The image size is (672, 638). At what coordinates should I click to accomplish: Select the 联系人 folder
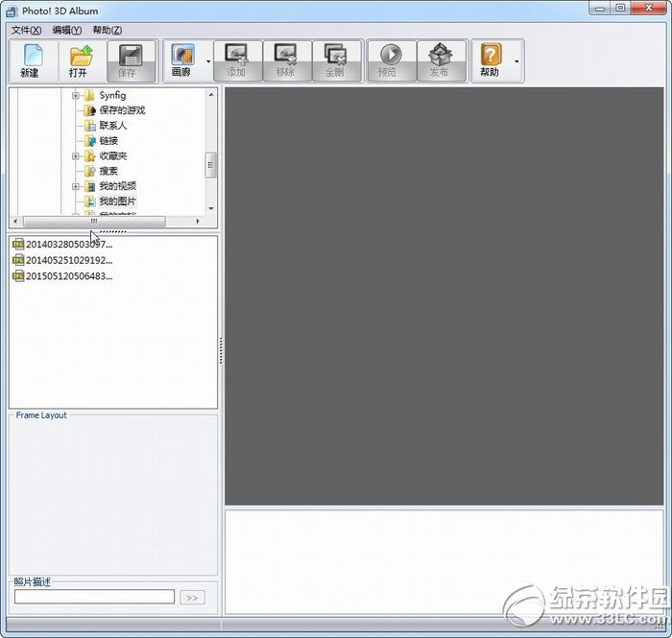click(x=113, y=126)
